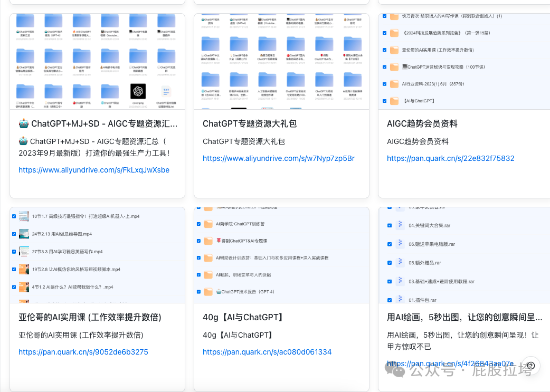Toggle checkbox for 亚伦哥的AI实用课 folder row
Image resolution: width=550 pixels, height=392 pixels.
[384, 50]
